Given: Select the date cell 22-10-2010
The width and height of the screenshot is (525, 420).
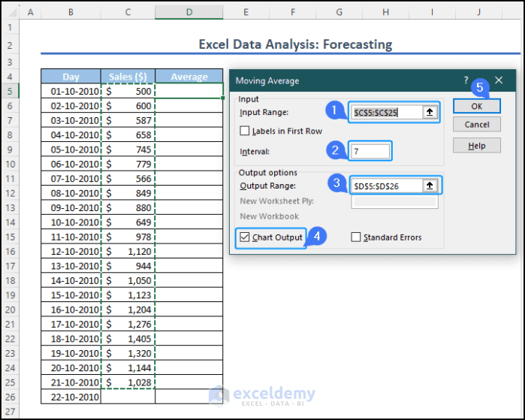Looking at the screenshot, I should click(x=71, y=397).
